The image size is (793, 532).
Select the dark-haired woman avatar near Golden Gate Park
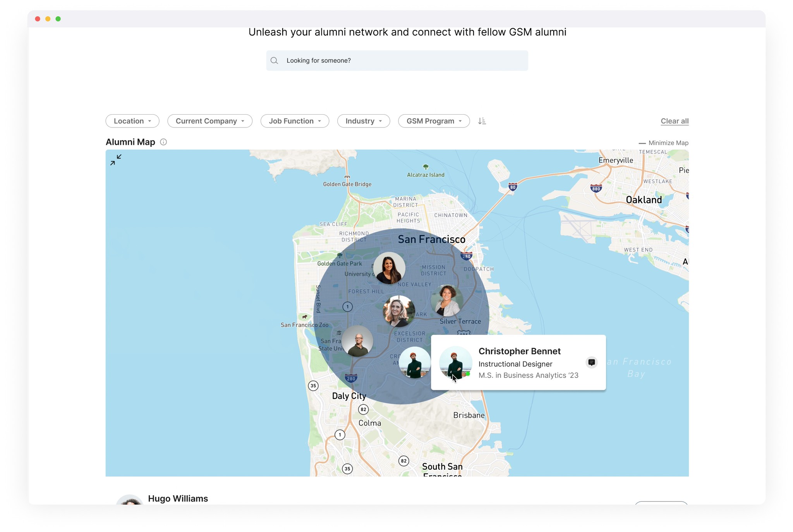[x=389, y=268]
